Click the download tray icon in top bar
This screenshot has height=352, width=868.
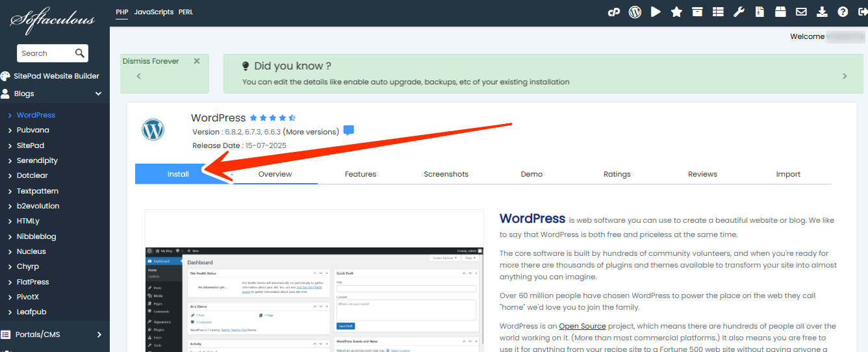(x=822, y=12)
